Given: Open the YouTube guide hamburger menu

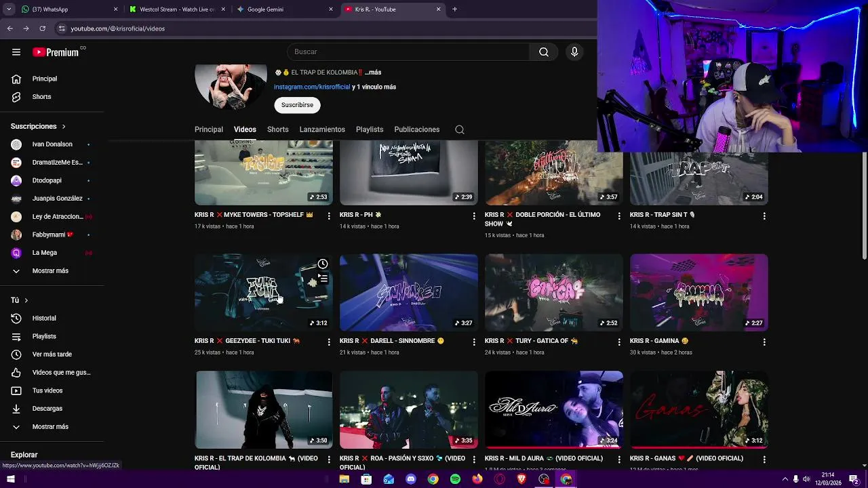Looking at the screenshot, I should [16, 52].
